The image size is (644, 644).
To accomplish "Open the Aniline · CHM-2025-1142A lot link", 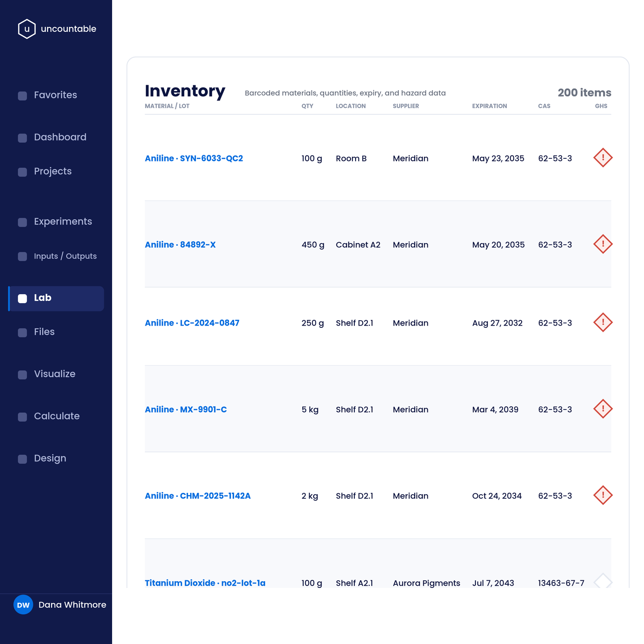I will (x=198, y=496).
